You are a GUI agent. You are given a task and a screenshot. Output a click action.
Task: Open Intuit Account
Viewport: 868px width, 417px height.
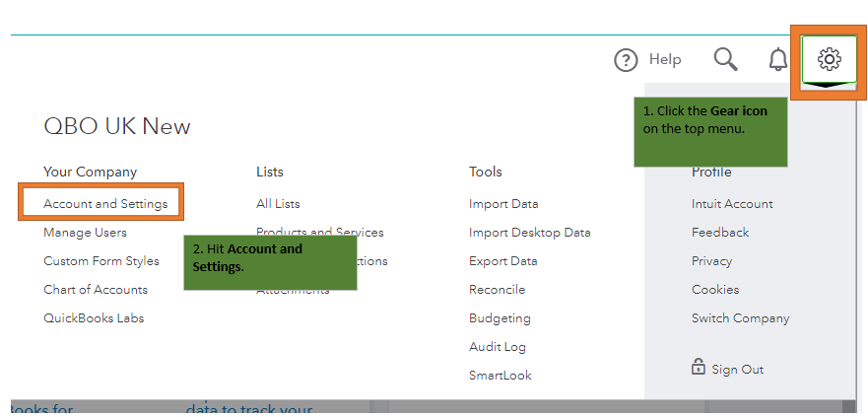point(732,204)
